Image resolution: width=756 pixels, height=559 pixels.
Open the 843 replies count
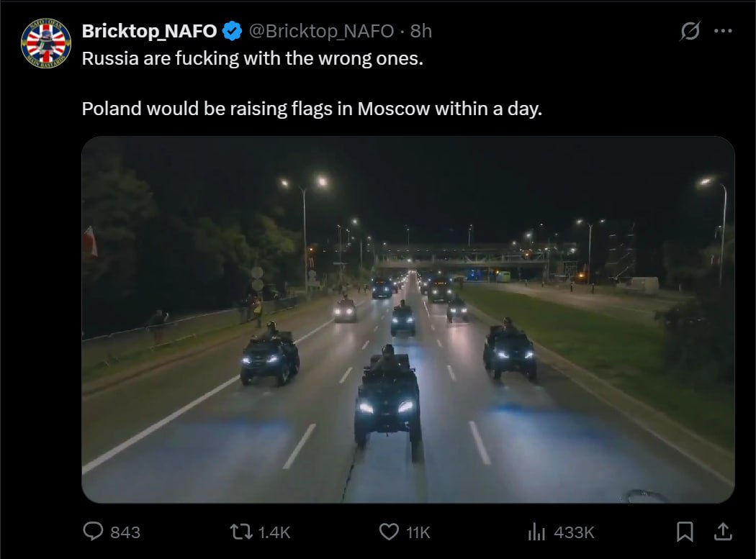[x=125, y=532]
